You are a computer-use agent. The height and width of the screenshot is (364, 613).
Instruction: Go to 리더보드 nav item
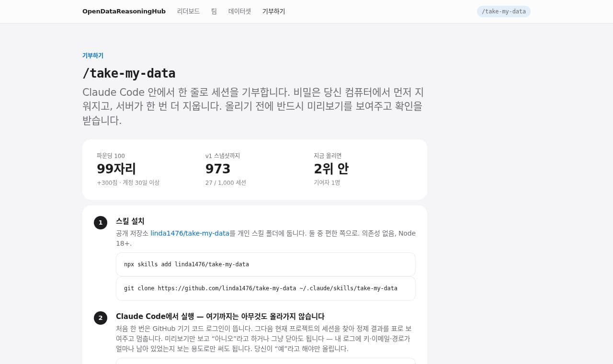188,11
